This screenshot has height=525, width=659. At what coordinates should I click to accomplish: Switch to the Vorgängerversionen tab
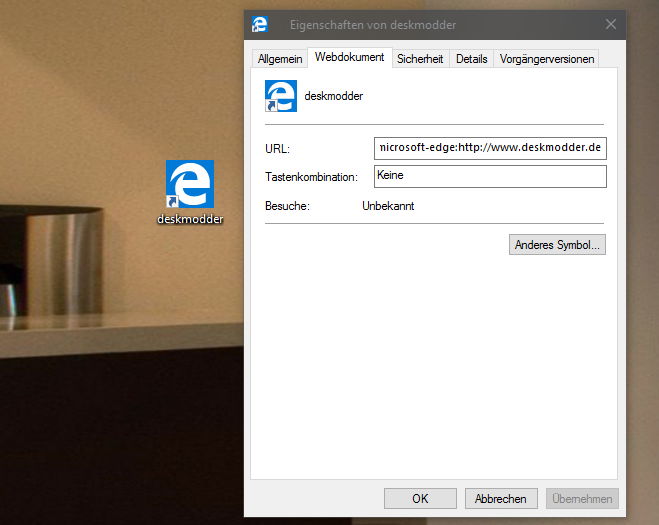tap(547, 59)
